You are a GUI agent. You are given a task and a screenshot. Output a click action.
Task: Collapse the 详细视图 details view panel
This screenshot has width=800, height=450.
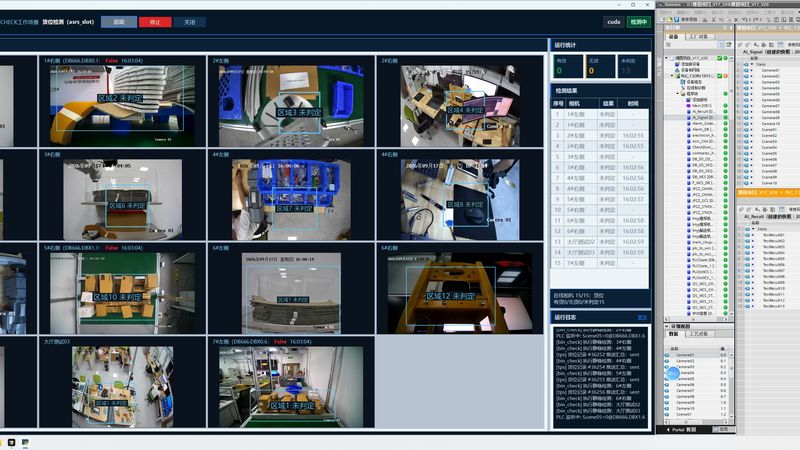(x=666, y=326)
